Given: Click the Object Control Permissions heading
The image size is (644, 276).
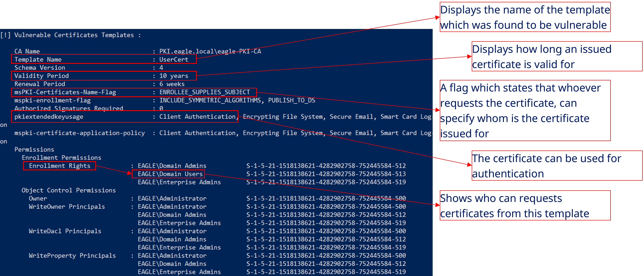Looking at the screenshot, I should (68, 190).
